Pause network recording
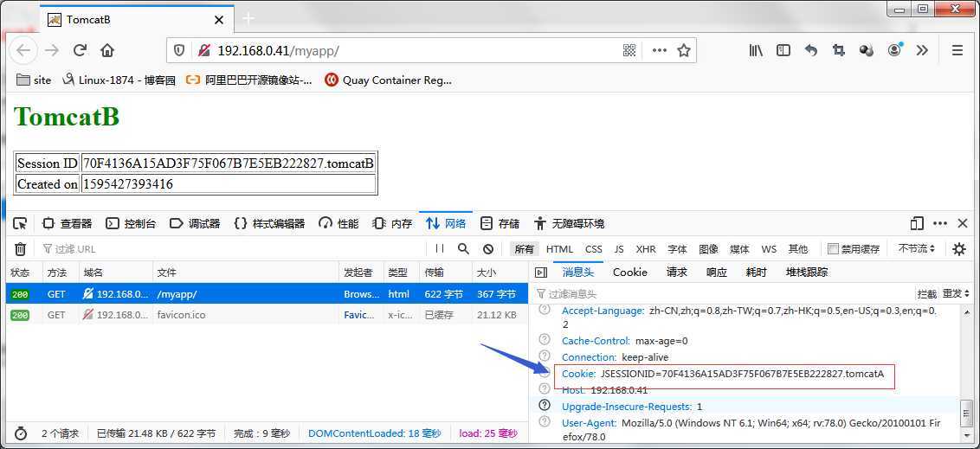 click(440, 248)
